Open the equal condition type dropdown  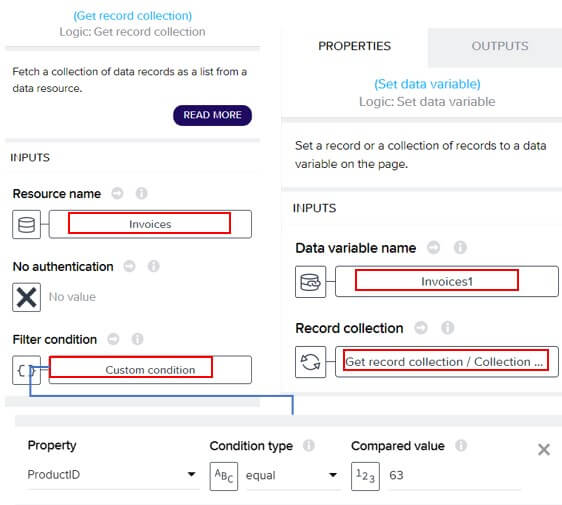click(x=292, y=475)
